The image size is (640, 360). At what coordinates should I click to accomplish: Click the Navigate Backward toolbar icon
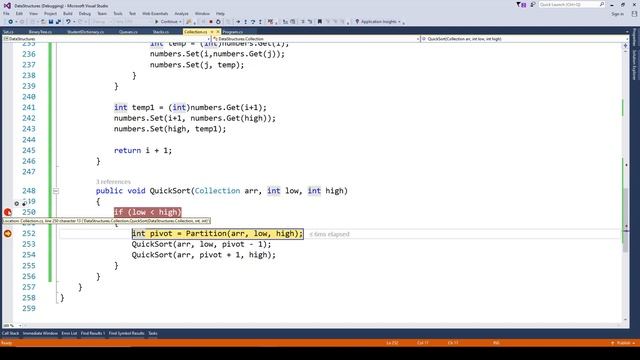pos(10,22)
